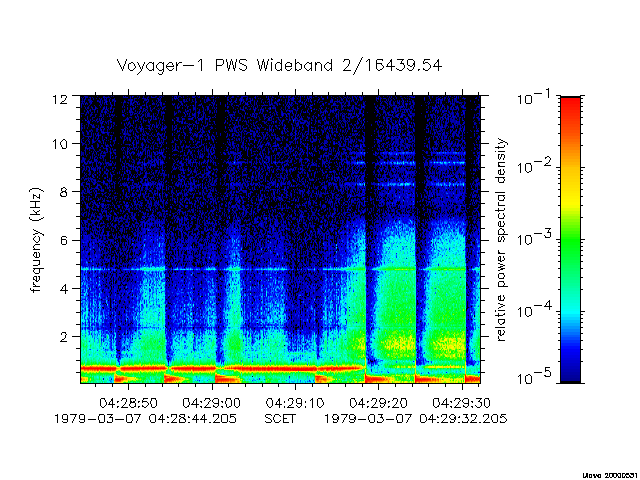The height and width of the screenshot is (480, 640).
Task: Click the time tick label "04:29:30"
Action: coord(462,403)
